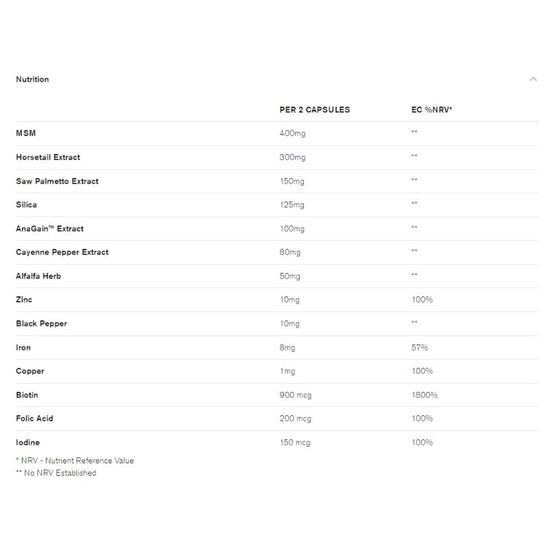
Task: Select the PER 2 CAPSULES column header
Action: [315, 110]
